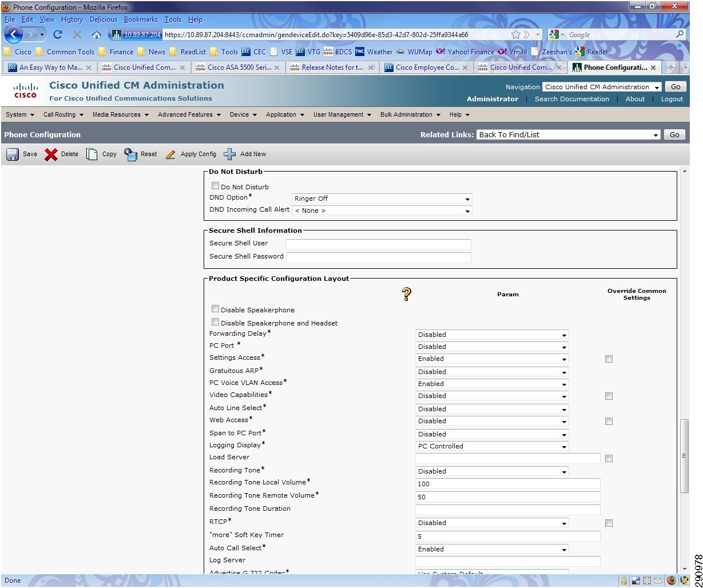Image resolution: width=703 pixels, height=588 pixels.
Task: Open the Logging Display dropdown
Action: [492, 446]
